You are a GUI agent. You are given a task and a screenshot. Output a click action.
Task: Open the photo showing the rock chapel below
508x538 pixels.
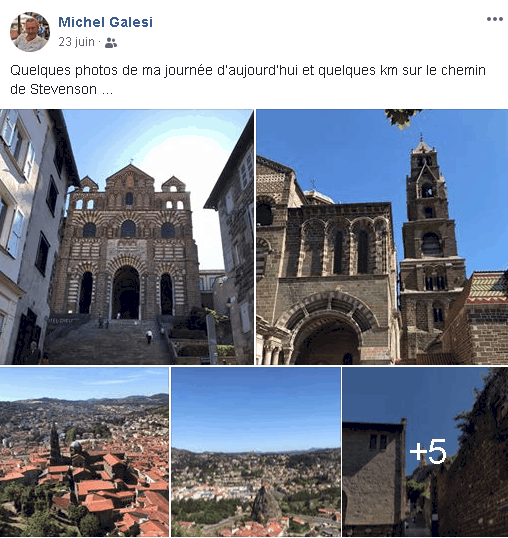click(x=256, y=452)
